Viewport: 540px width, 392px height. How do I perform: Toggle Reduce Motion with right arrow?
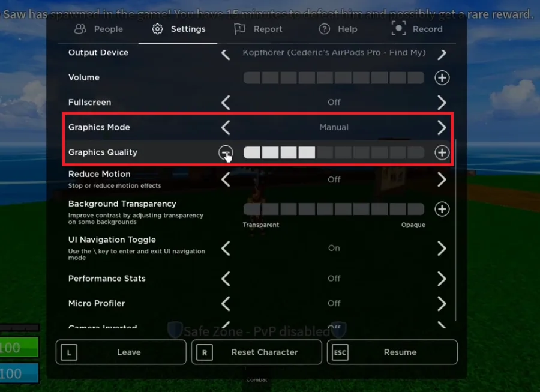(442, 180)
